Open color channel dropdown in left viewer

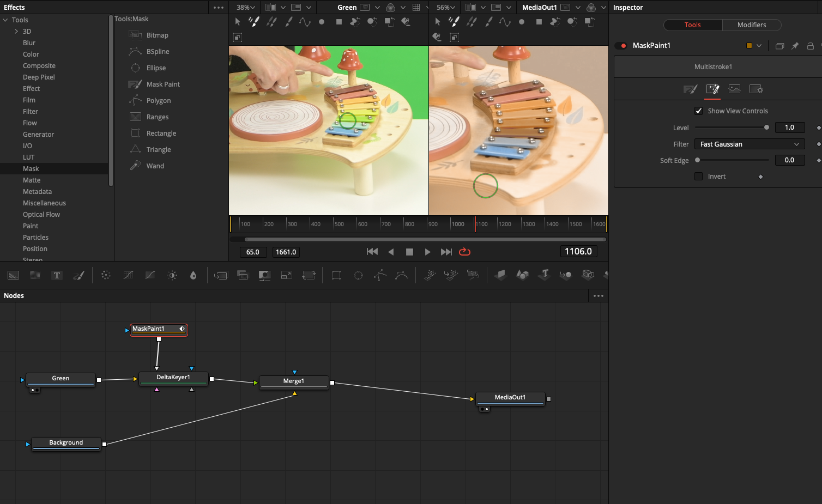pyautogui.click(x=403, y=8)
